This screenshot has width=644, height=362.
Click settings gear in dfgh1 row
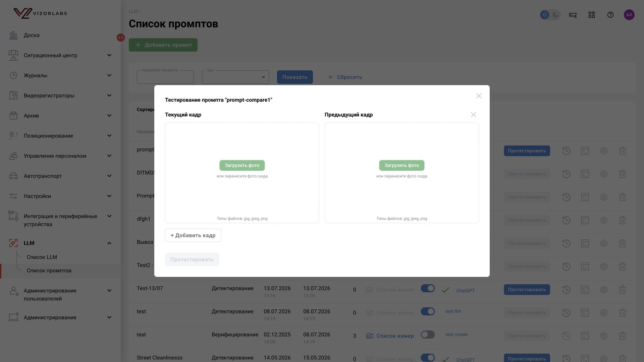(x=604, y=220)
